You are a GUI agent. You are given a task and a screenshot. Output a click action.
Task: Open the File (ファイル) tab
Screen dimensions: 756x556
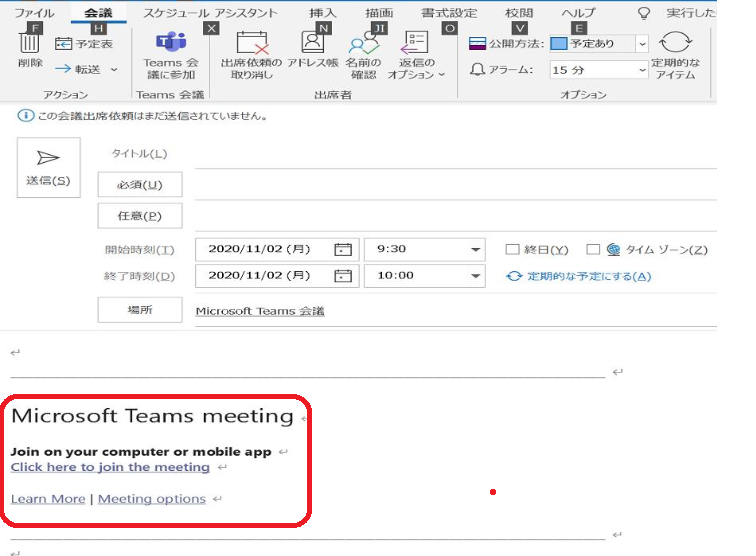pos(34,13)
